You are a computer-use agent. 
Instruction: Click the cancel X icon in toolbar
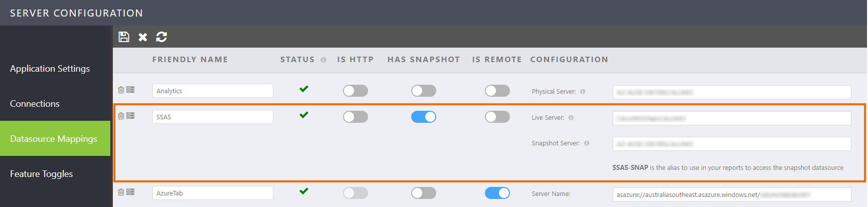click(143, 37)
